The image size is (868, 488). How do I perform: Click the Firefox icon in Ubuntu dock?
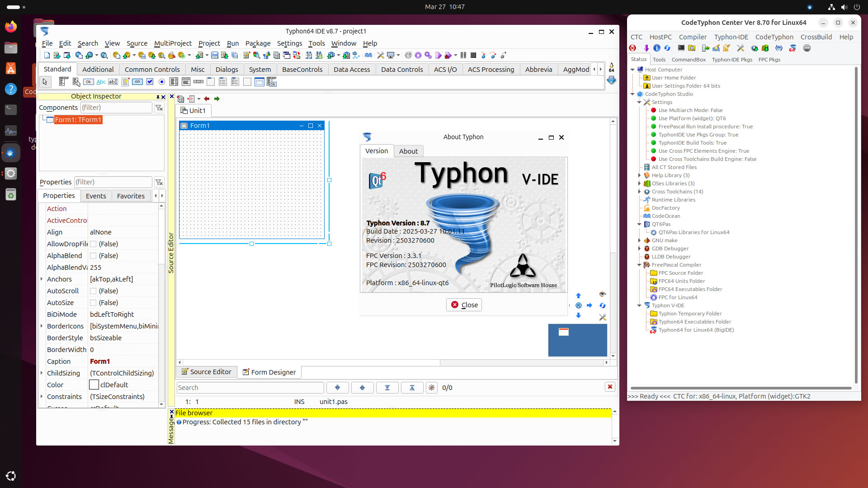click(11, 27)
